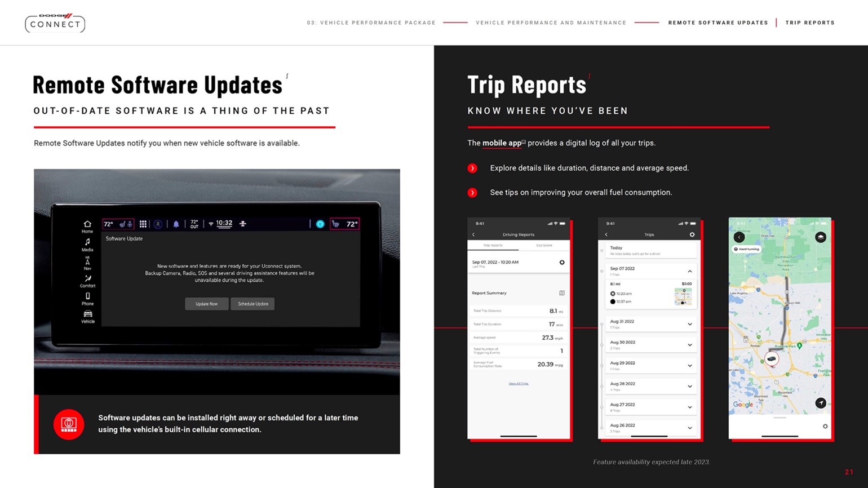Tap the recenter location arrow on map
This screenshot has height=488, width=868.
click(x=821, y=403)
